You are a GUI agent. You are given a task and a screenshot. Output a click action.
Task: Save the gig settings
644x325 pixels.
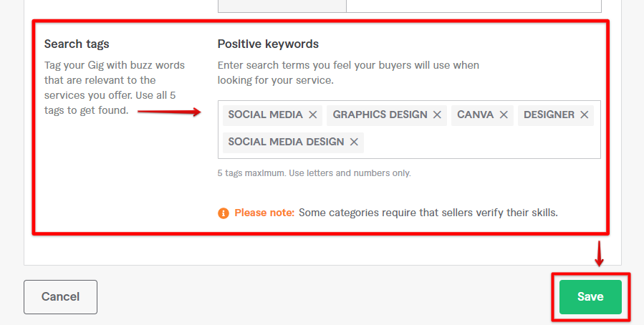coord(590,296)
